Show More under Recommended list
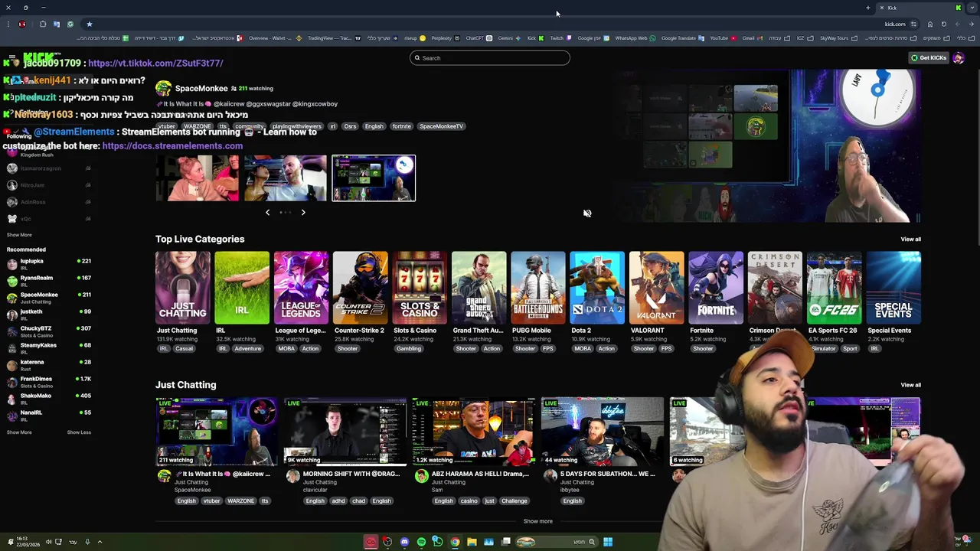Screen dimensions: 980x551 [19, 432]
